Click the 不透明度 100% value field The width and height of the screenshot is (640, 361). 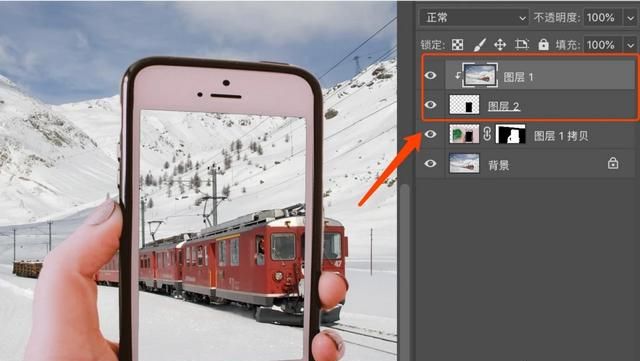(x=602, y=18)
